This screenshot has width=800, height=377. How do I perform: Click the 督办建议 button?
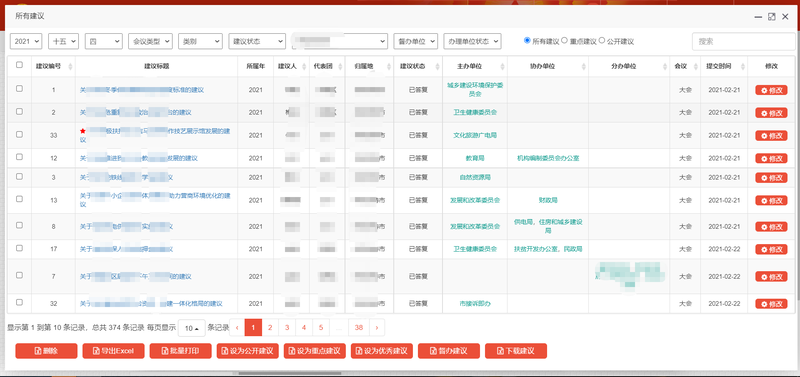coord(449,351)
